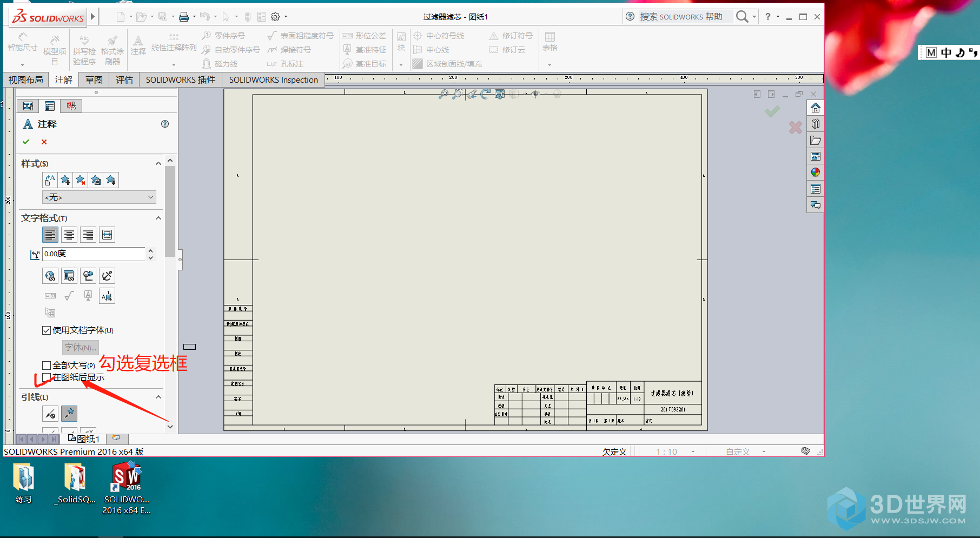
Task: Switch to SOLIDWORKS Inspection tab
Action: 273,79
